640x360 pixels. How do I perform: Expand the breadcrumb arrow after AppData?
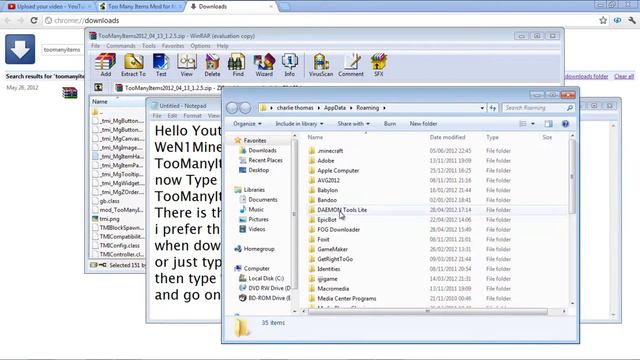click(x=351, y=108)
